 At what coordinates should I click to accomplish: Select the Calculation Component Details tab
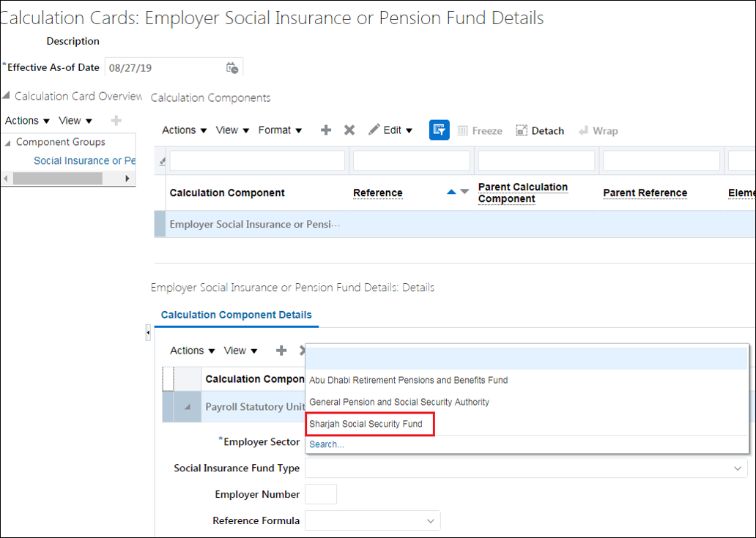click(236, 315)
